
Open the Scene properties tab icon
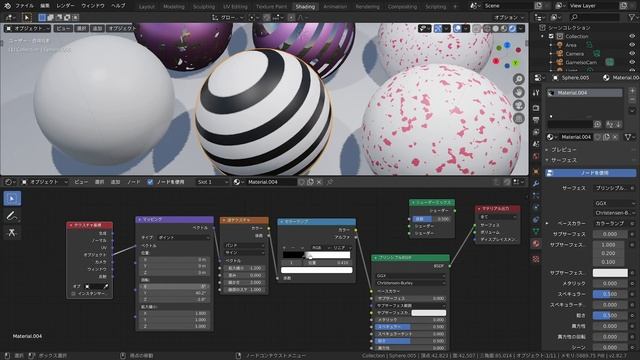[536, 144]
